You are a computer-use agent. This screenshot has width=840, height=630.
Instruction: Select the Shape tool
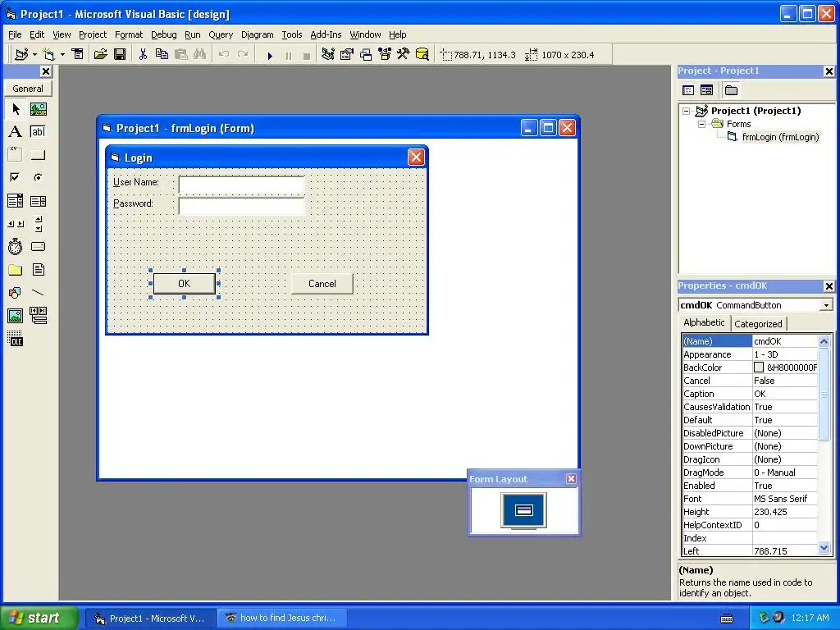click(x=16, y=293)
